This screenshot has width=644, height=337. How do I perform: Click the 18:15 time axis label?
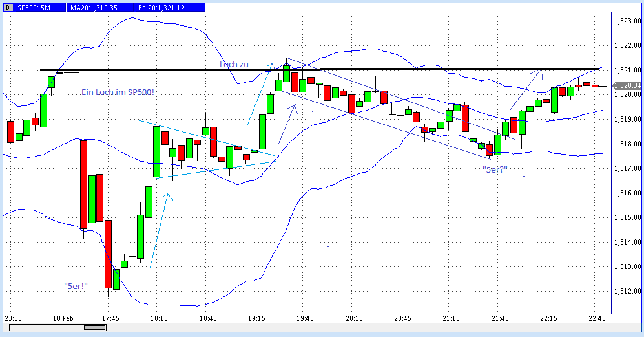pyautogui.click(x=159, y=318)
